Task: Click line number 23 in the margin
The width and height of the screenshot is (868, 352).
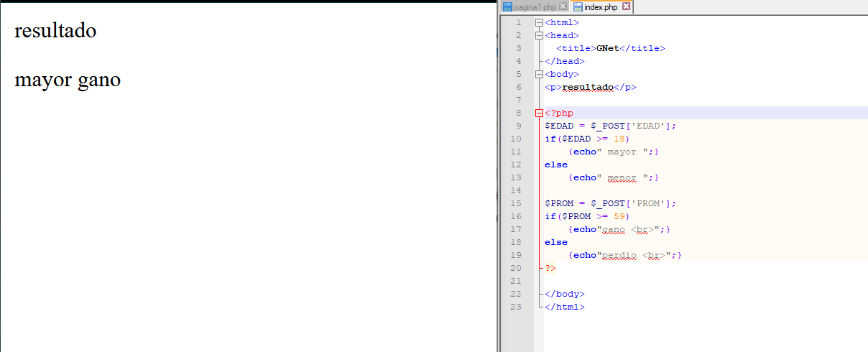Action: 516,307
